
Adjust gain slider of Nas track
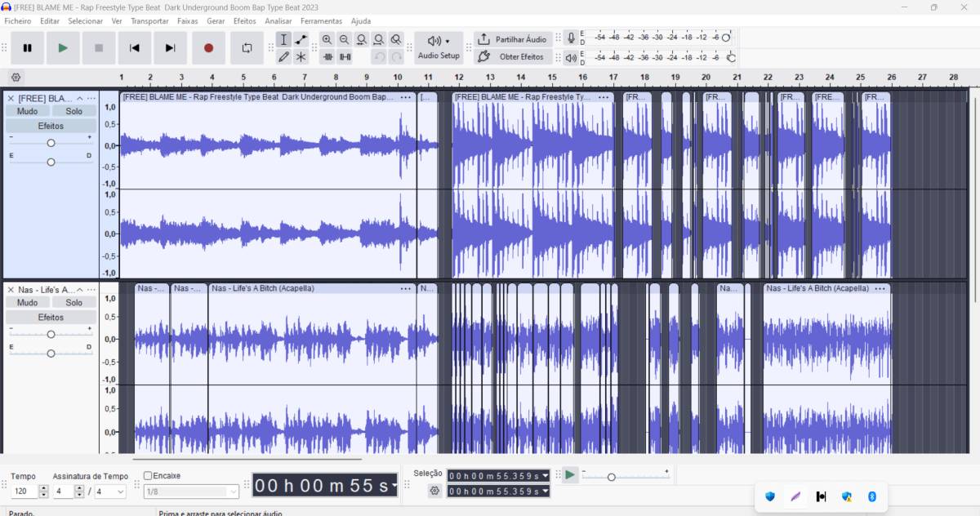pos(51,334)
